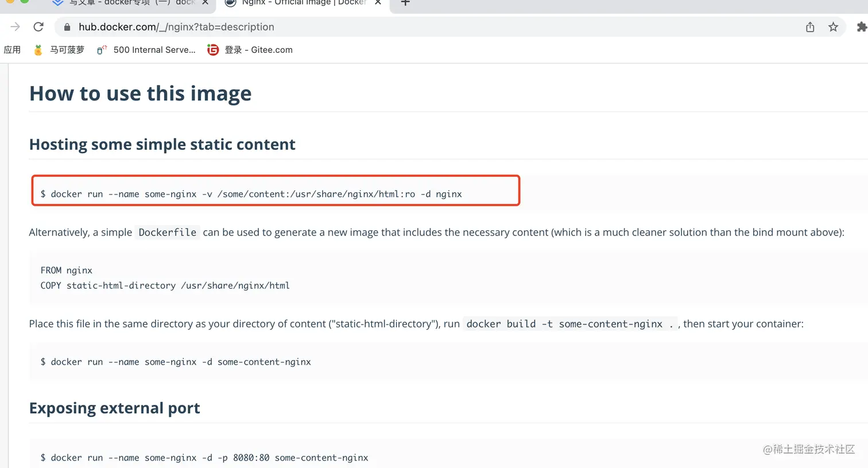This screenshot has width=868, height=468.
Task: Close the docker article tab
Action: (205, 3)
